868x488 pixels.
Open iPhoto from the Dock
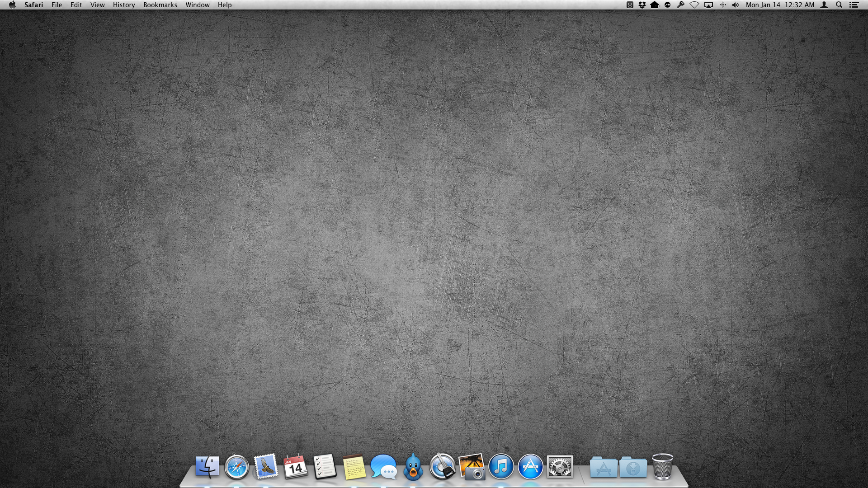pos(472,466)
